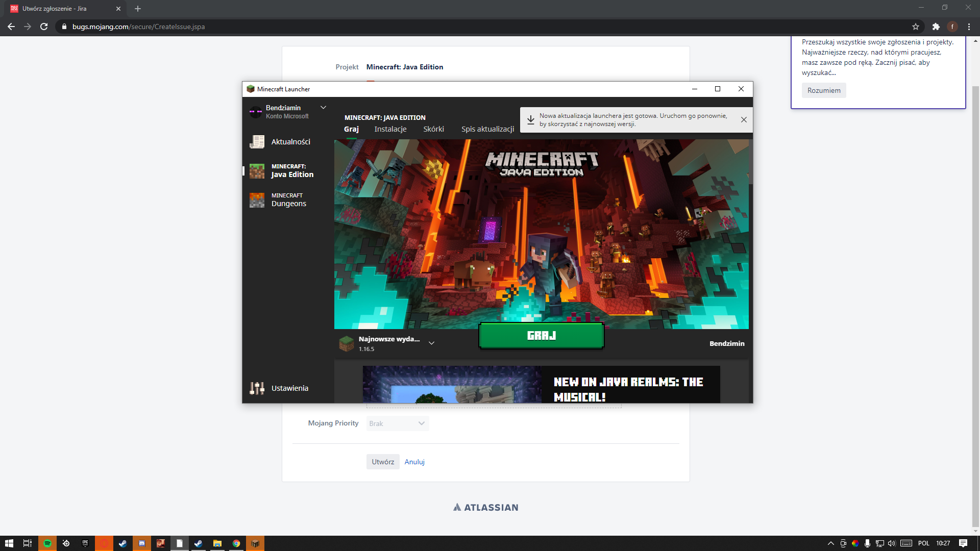Click the launcher update download arrow icon
The height and width of the screenshot is (551, 980).
(x=531, y=120)
